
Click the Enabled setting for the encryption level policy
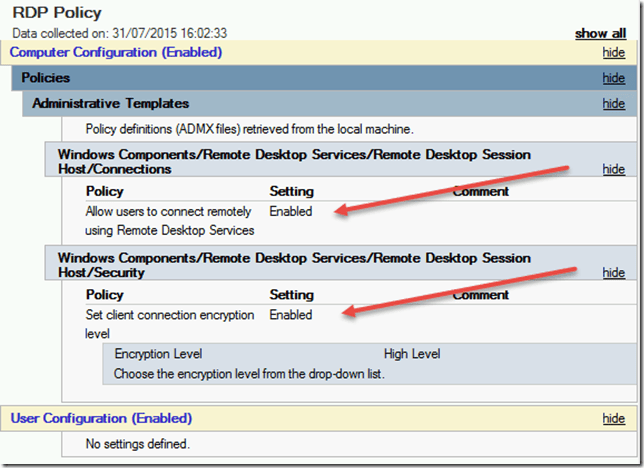pyautogui.click(x=290, y=315)
